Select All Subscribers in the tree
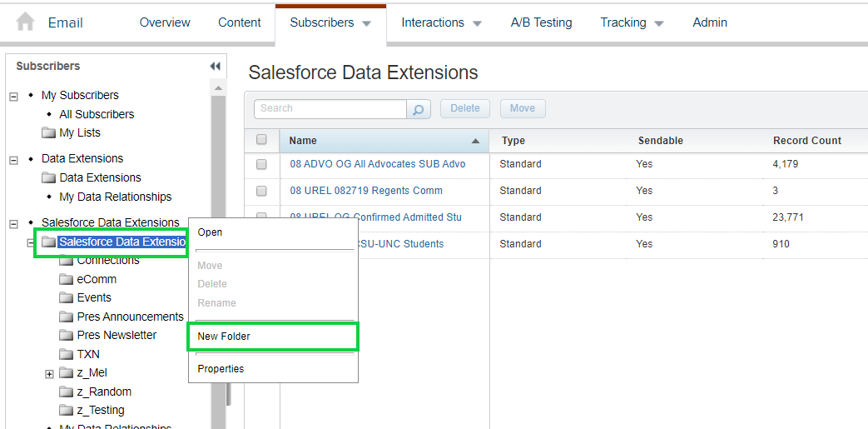Screen dimensions: 868x429 click(97, 114)
